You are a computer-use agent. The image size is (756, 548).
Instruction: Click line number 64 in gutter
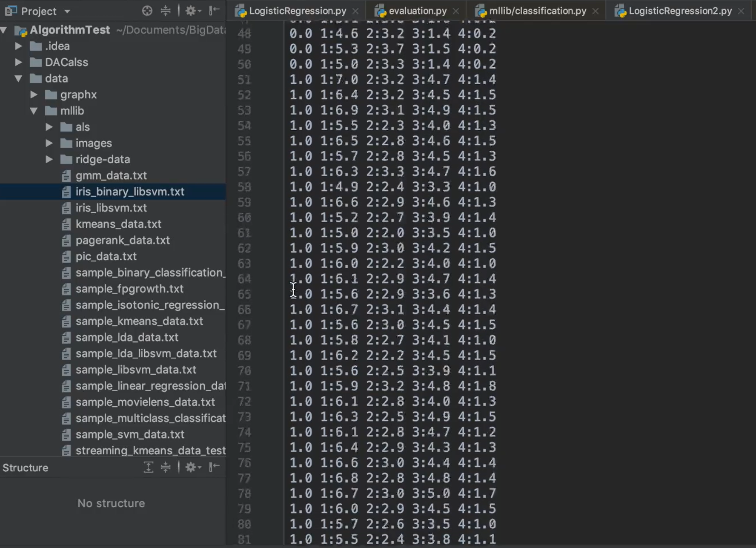click(244, 279)
